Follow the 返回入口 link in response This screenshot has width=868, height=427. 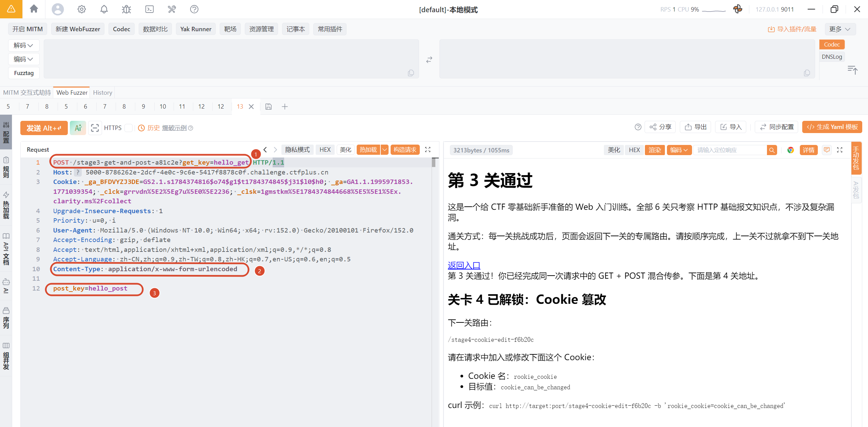[x=464, y=265]
